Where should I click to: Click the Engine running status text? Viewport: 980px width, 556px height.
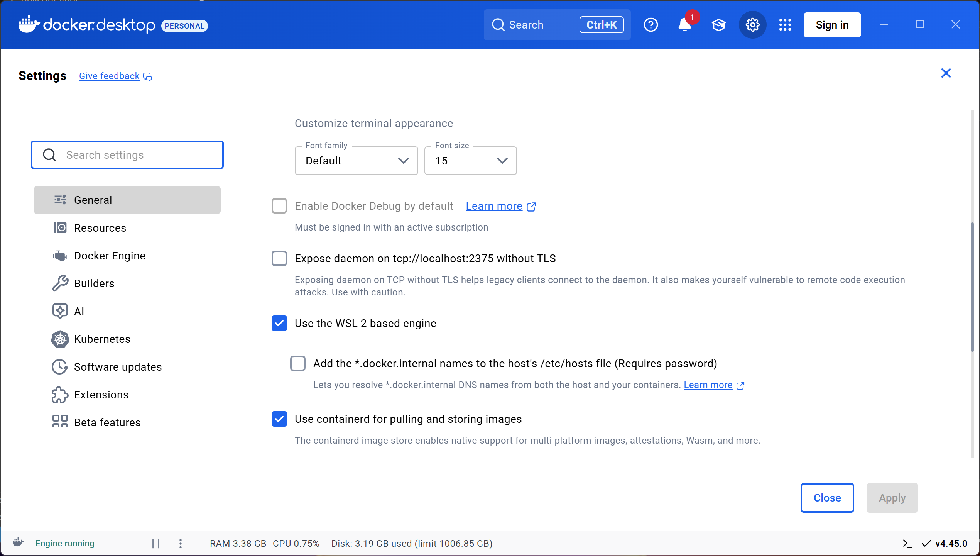[65, 543]
